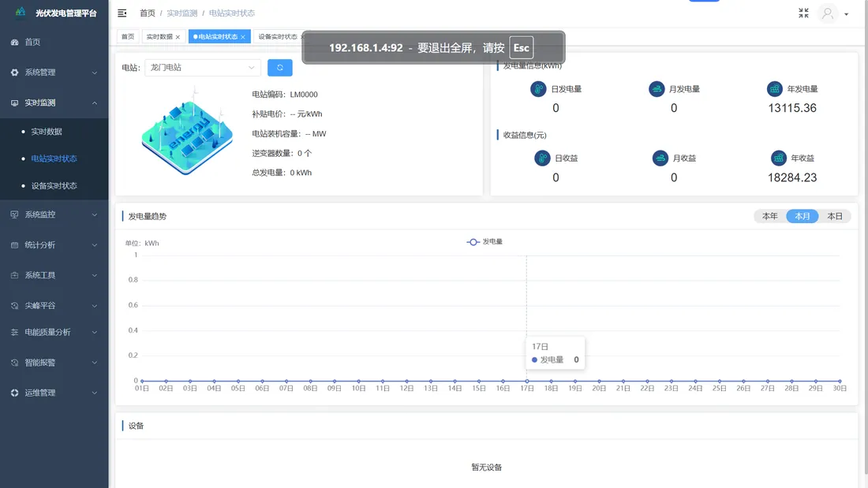This screenshot has width=868, height=488.
Task: Select 本年 time range
Action: point(770,216)
